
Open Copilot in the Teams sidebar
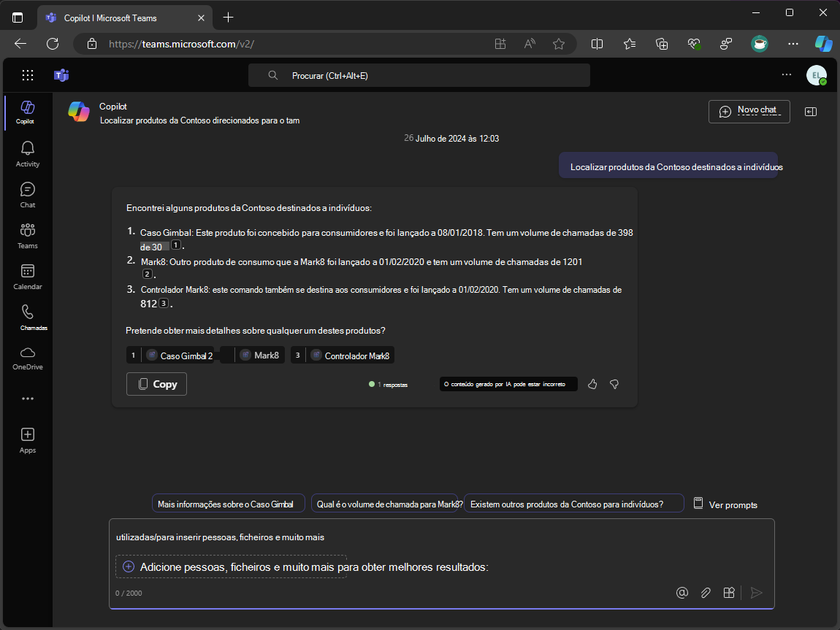[27, 112]
